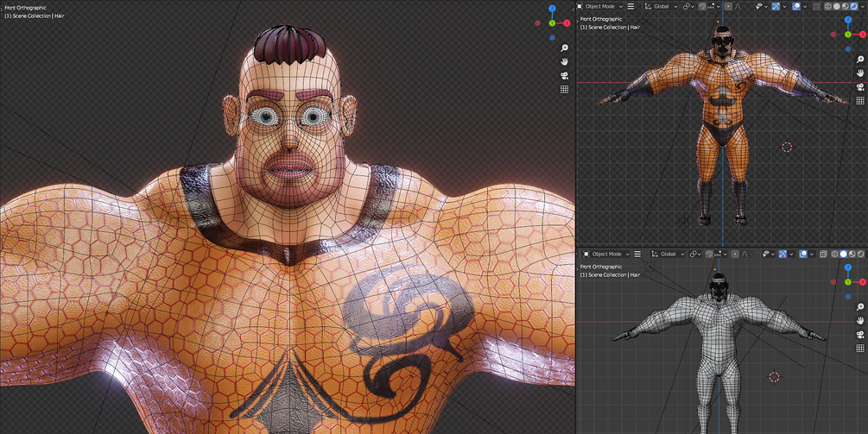Click the zoom magnifier in the bottom-right viewport
The image size is (868, 434).
point(859,307)
